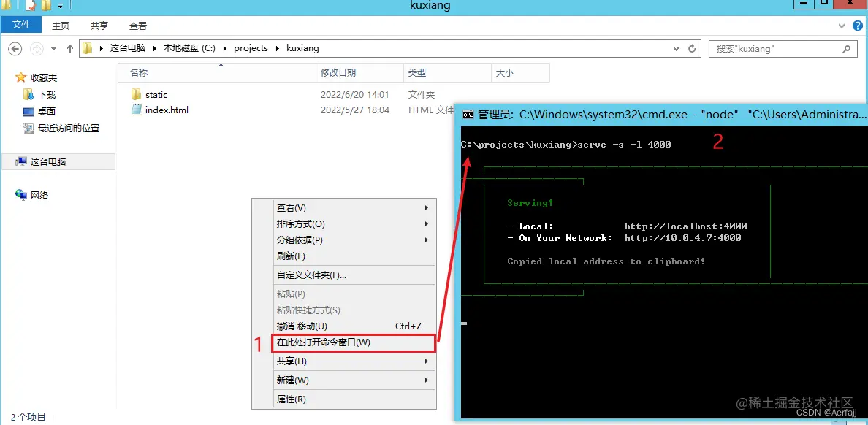Click the 下载 folder icon

tap(28, 94)
